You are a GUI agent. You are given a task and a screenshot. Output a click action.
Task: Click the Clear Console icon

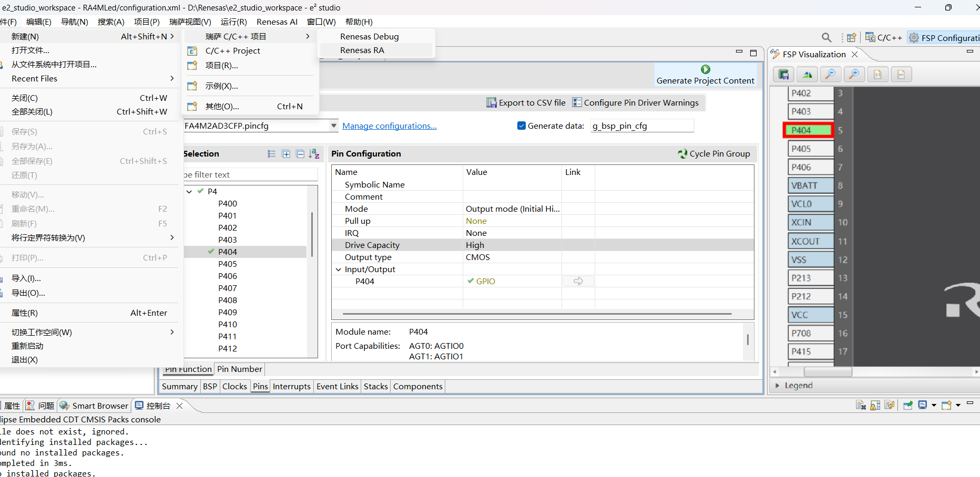click(x=861, y=405)
